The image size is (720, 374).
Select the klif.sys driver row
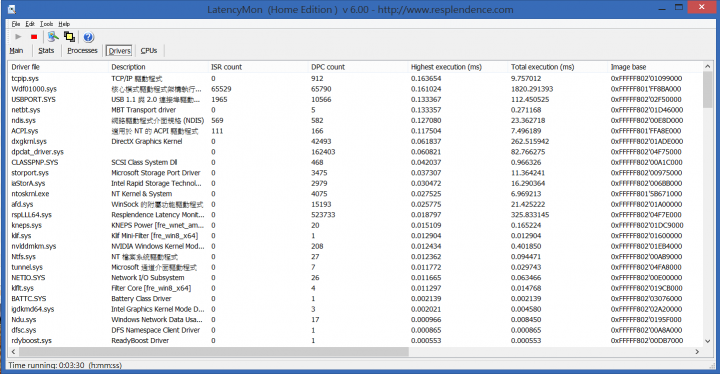pos(355,236)
